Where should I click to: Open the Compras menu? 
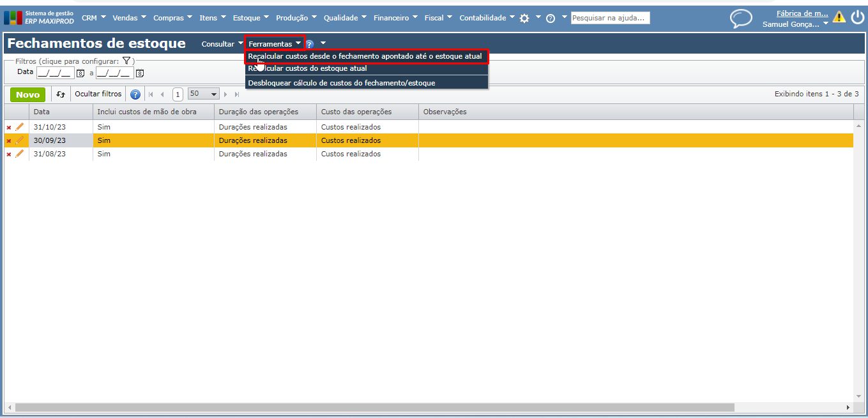click(173, 18)
